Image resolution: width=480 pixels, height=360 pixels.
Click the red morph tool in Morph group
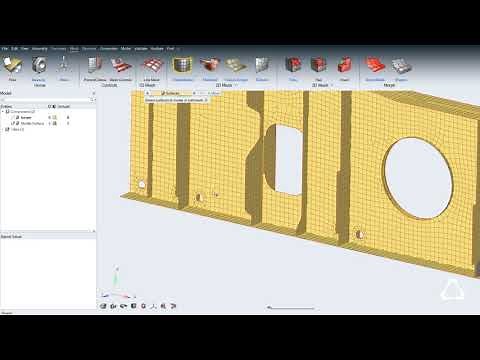click(375, 68)
